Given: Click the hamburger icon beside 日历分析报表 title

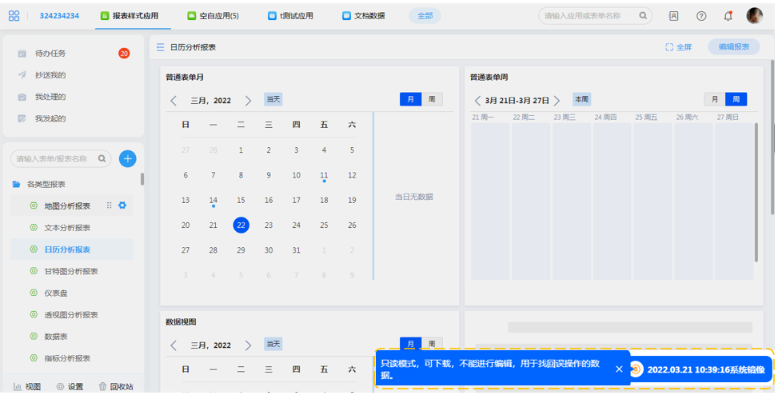Looking at the screenshot, I should pos(160,47).
